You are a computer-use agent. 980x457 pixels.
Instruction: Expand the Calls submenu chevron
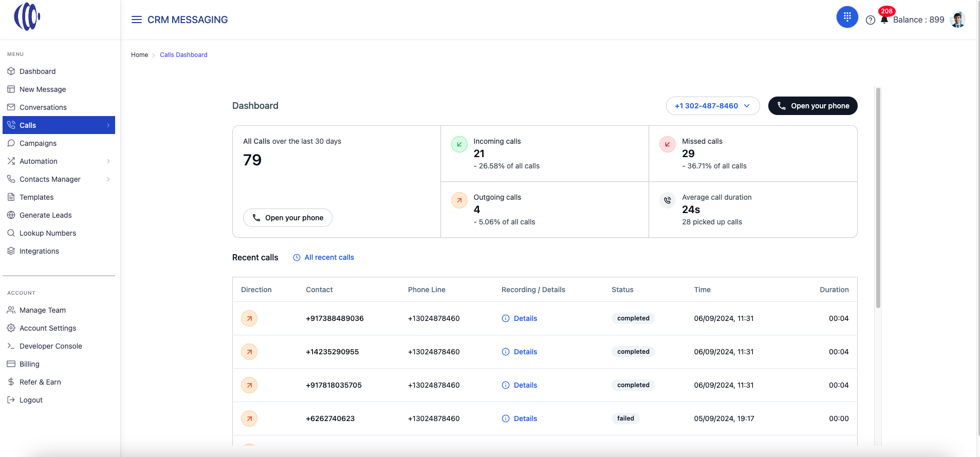click(x=108, y=125)
